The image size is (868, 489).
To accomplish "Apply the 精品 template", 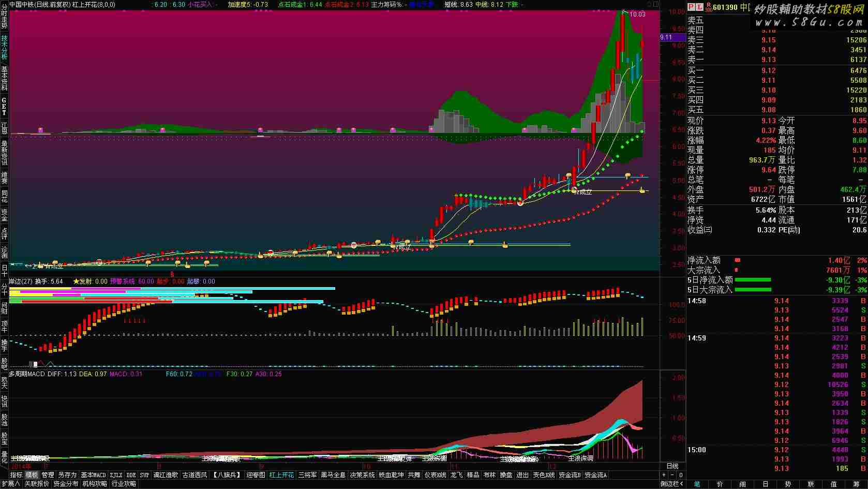I will pos(473,475).
